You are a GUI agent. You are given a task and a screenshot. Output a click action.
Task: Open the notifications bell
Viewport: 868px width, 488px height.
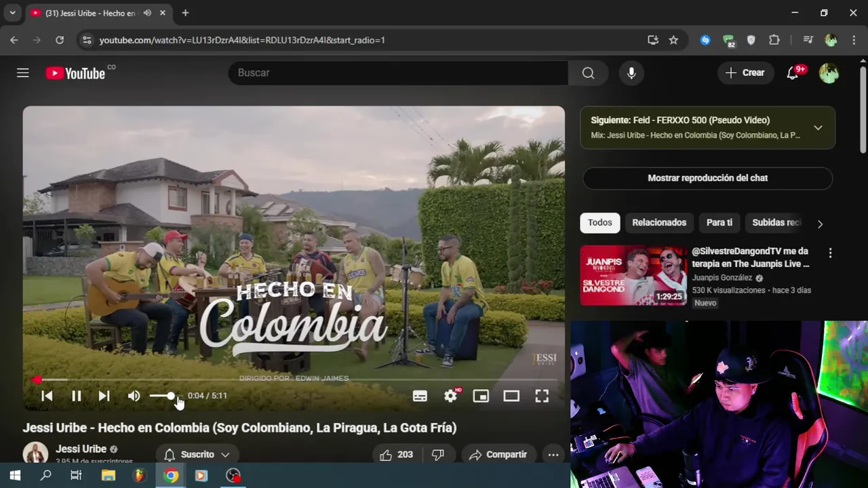793,73
